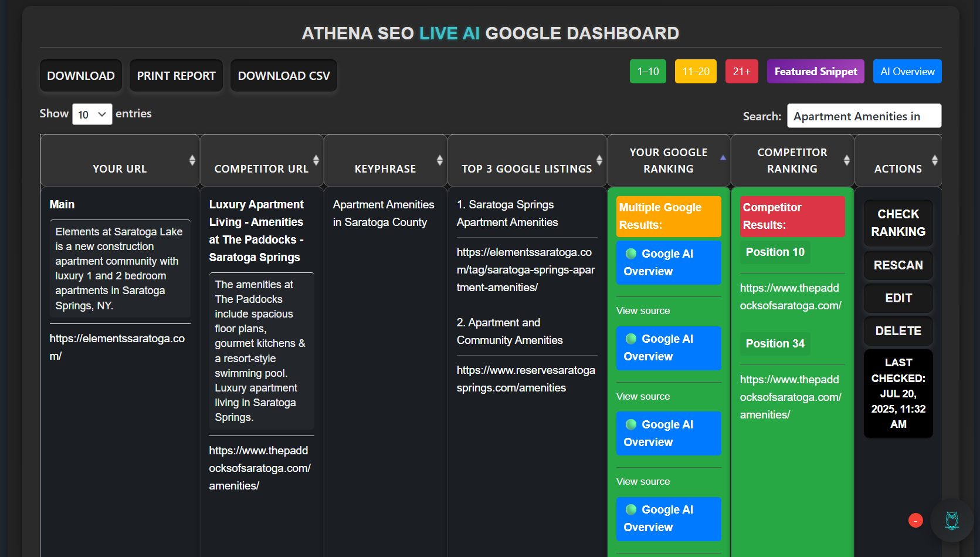The width and height of the screenshot is (980, 557).
Task: Sort by the Keyphrase column arrows
Action: 440,160
